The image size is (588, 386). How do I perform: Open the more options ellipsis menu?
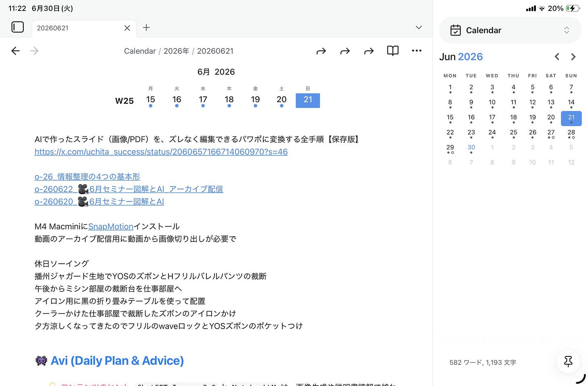416,51
